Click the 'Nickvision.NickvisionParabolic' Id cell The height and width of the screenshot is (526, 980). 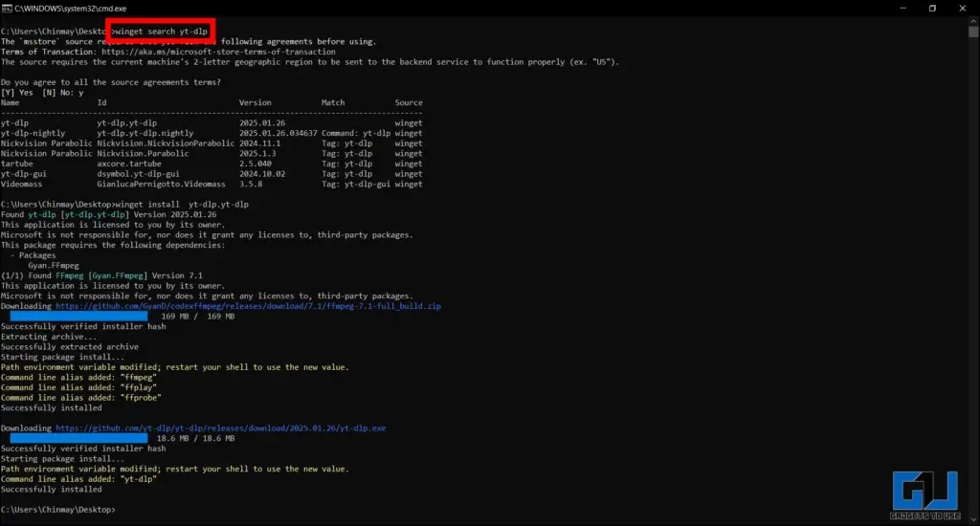pyautogui.click(x=166, y=143)
